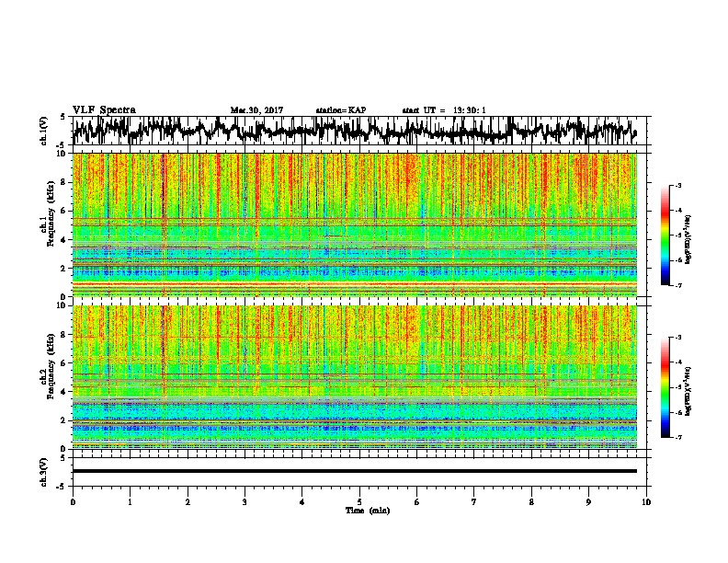Click inside the ch.1 spectrogram panel
The image size is (728, 563).
(x=355, y=224)
